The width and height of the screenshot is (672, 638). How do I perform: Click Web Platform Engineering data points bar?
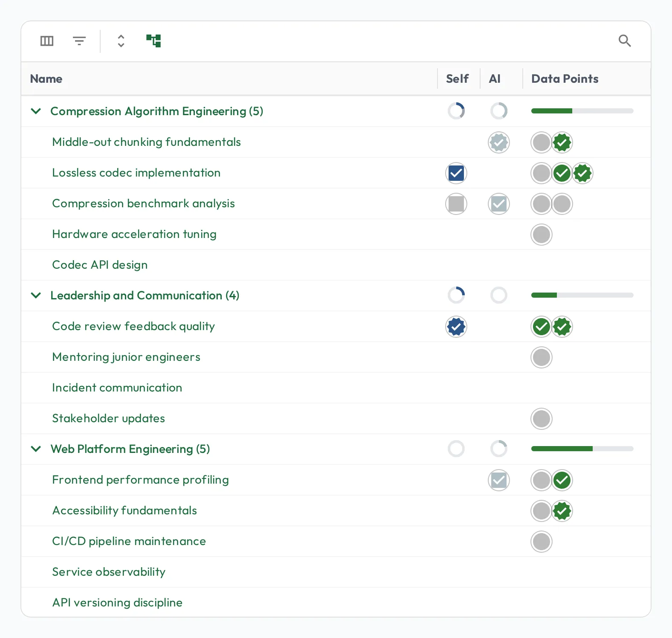pyautogui.click(x=582, y=449)
